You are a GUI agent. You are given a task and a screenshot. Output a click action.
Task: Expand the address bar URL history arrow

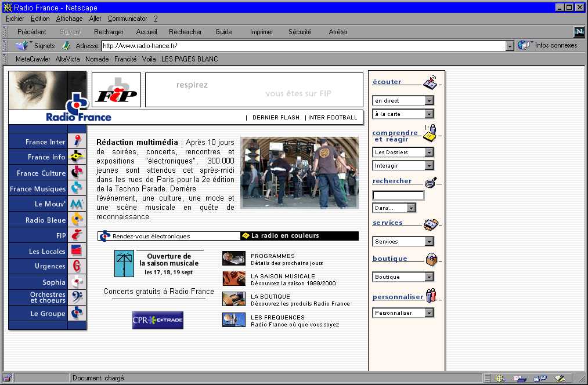[x=510, y=46]
